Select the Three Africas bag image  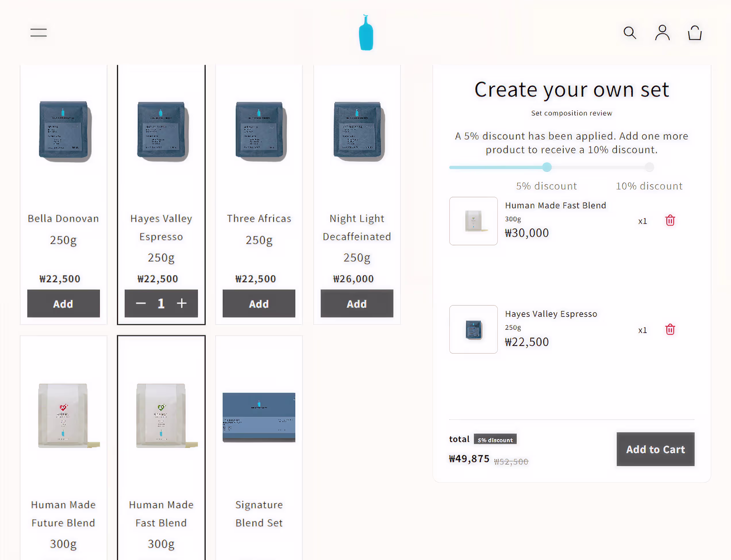[x=261, y=132]
